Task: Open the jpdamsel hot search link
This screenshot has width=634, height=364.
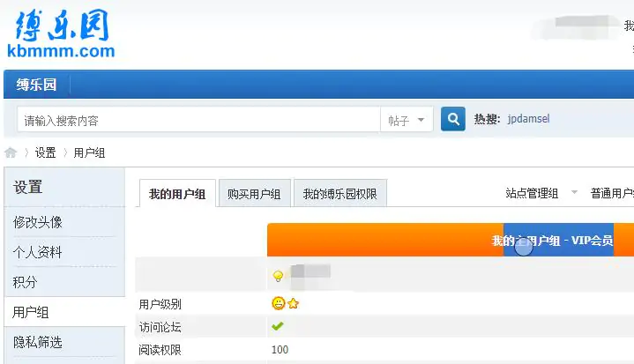Action: click(528, 119)
